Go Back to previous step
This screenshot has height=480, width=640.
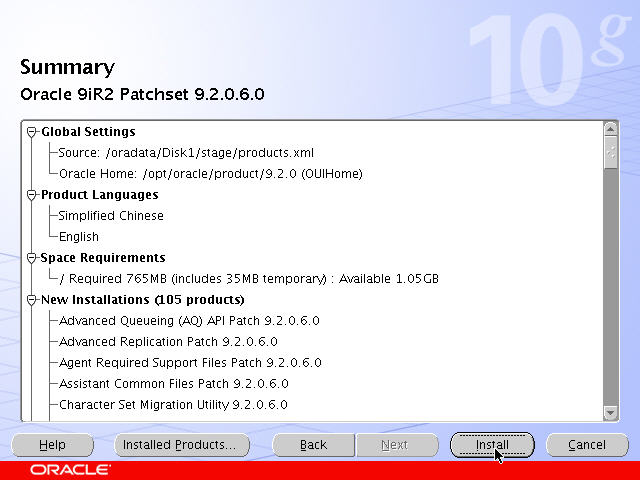click(x=313, y=444)
